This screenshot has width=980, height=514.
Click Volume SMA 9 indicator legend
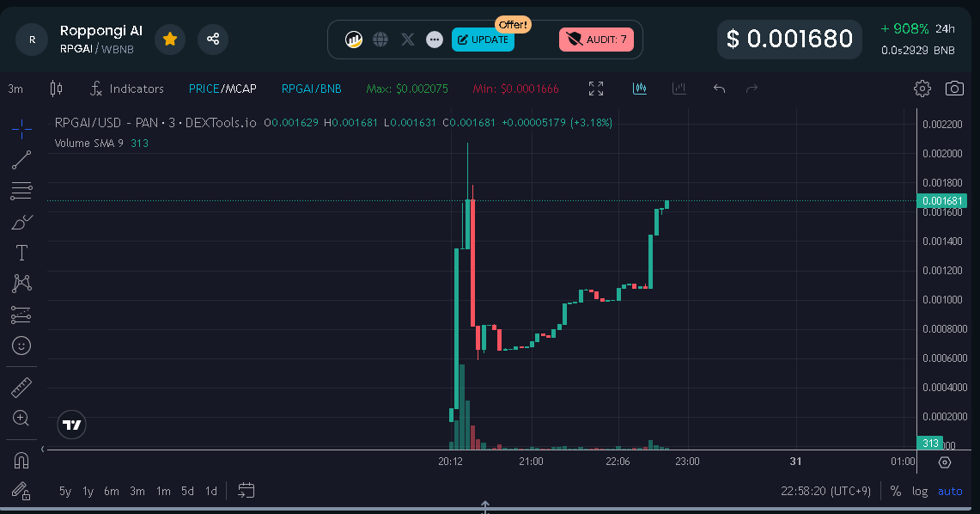click(x=88, y=144)
